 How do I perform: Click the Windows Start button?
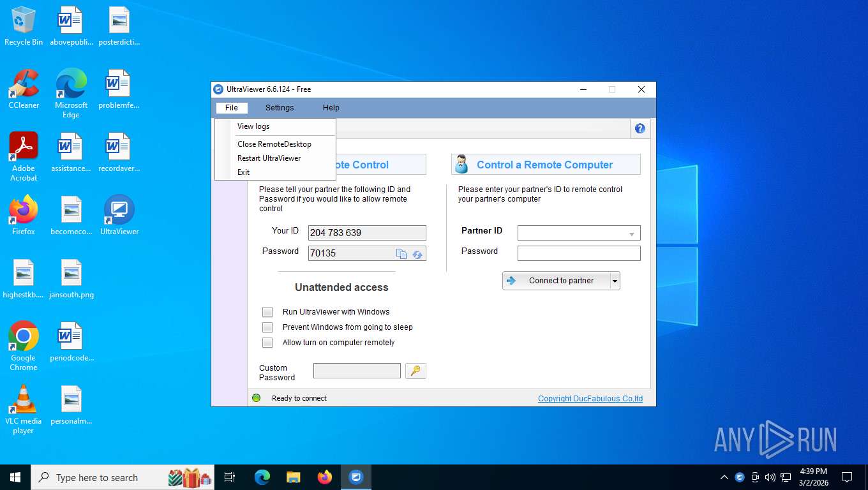(x=15, y=477)
